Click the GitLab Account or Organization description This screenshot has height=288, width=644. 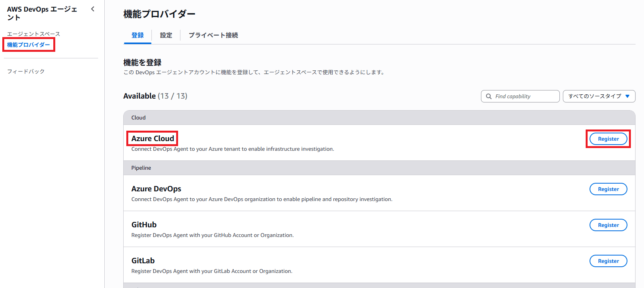[212, 271]
